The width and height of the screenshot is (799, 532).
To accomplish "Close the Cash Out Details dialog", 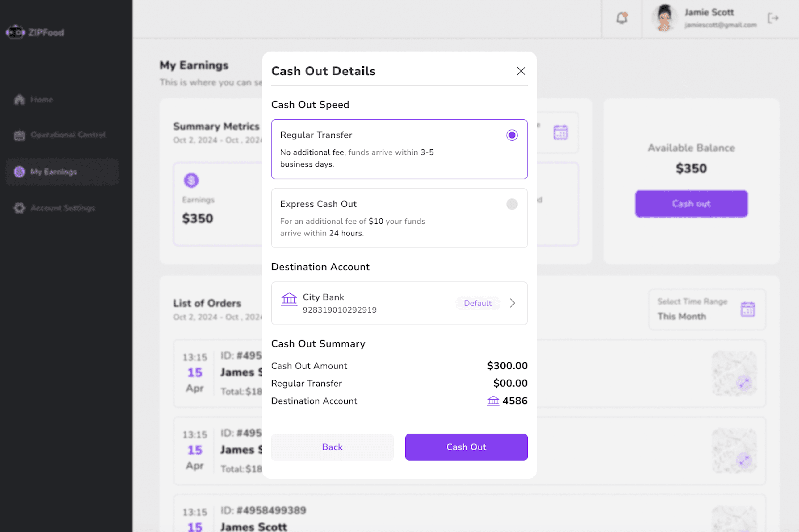I will (x=521, y=71).
